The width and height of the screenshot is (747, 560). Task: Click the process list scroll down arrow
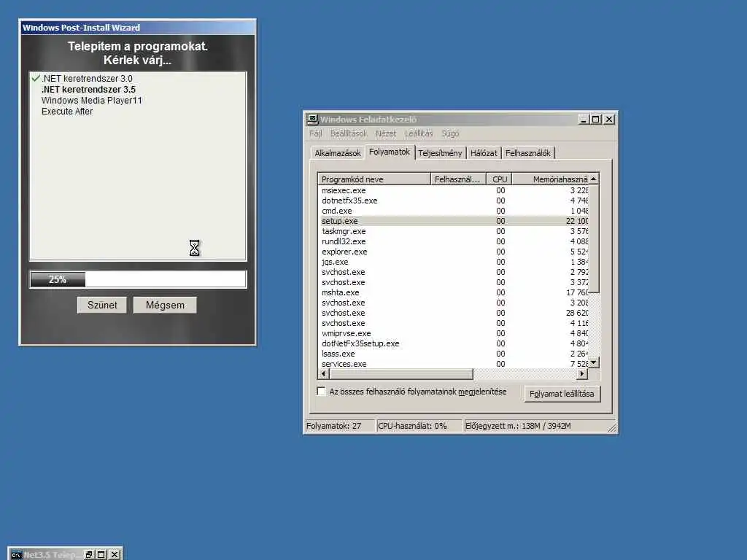coord(594,363)
